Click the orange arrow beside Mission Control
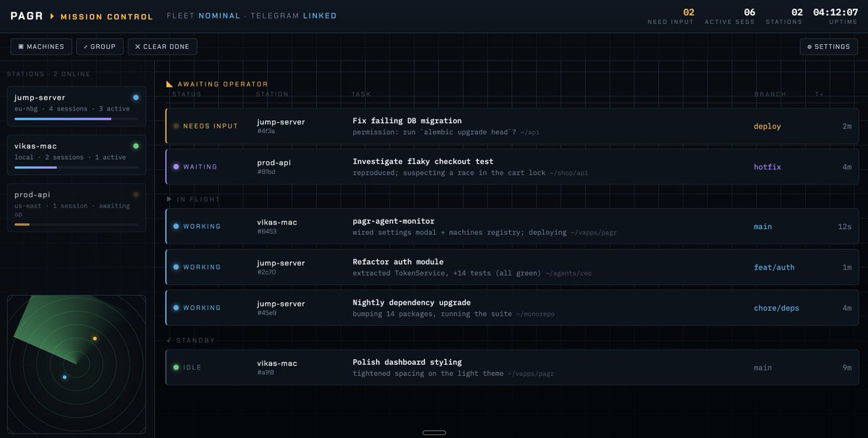 coord(52,16)
